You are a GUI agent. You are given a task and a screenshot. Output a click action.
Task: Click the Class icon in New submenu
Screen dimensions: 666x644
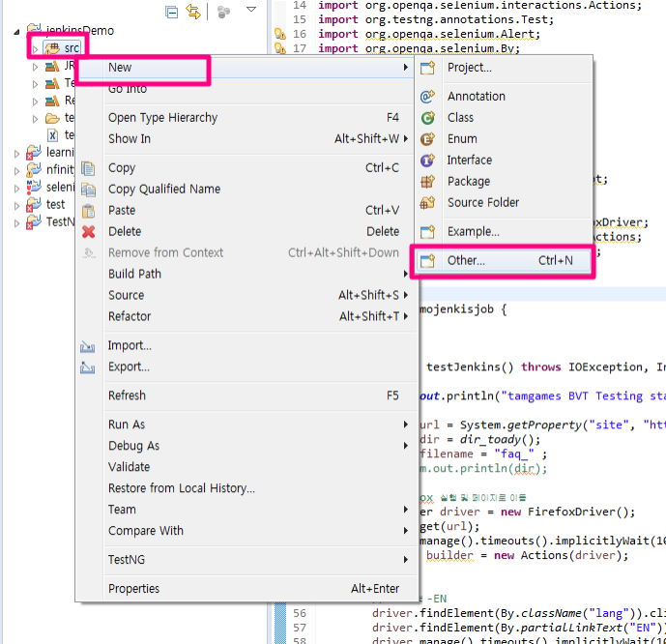428,117
